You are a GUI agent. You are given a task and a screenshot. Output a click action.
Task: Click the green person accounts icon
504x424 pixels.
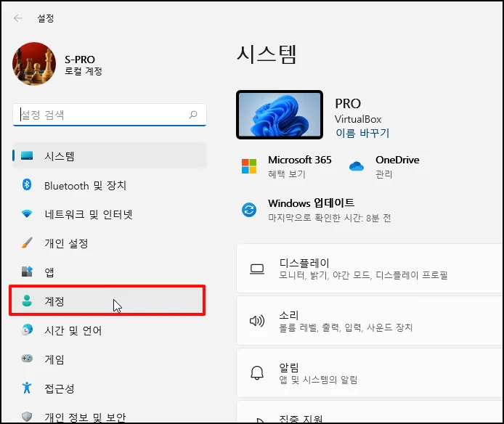tap(27, 301)
